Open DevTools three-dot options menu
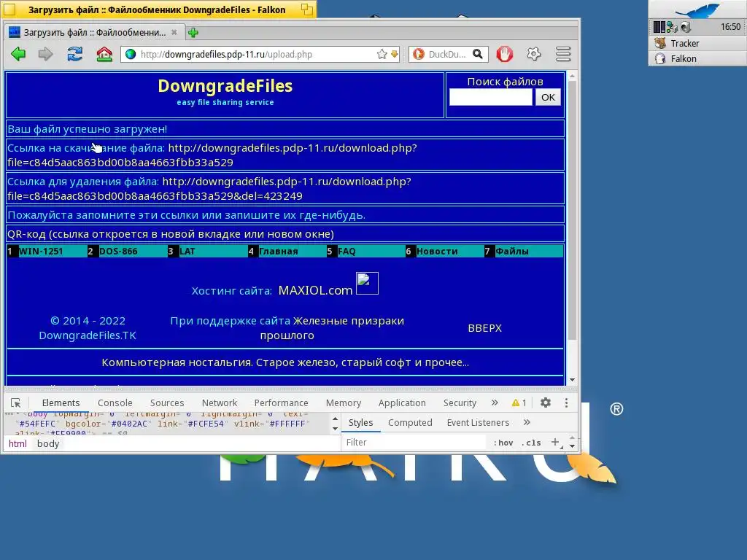 click(x=566, y=402)
